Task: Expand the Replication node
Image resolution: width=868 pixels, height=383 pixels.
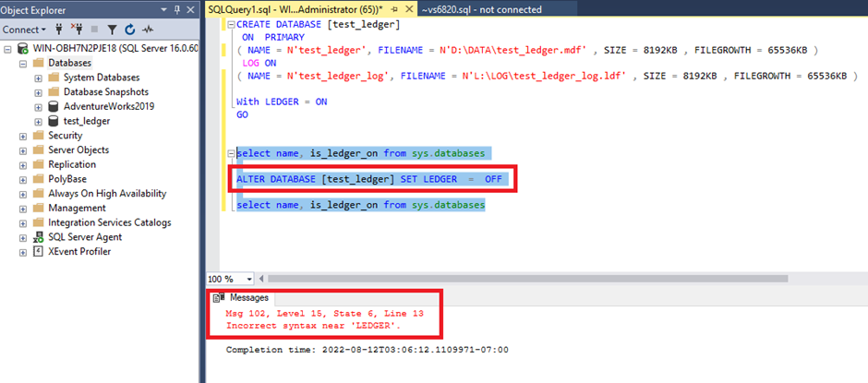Action: pyautogui.click(x=23, y=165)
